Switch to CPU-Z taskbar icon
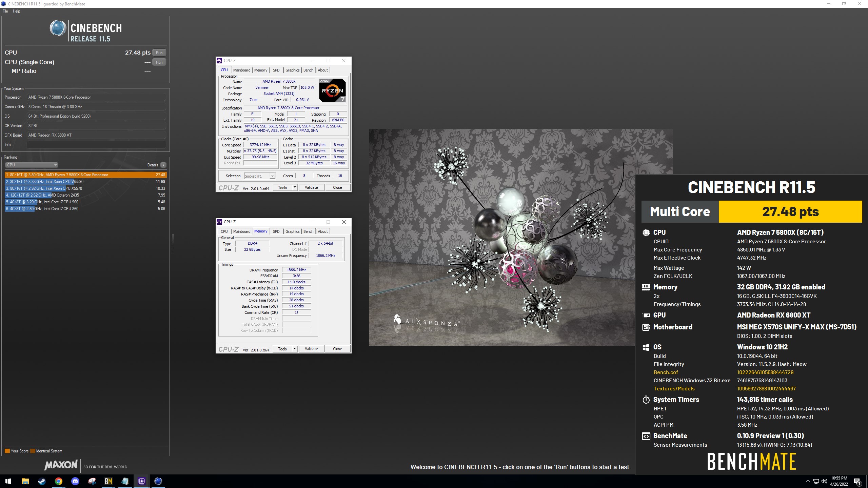The image size is (868, 488). pos(141,481)
